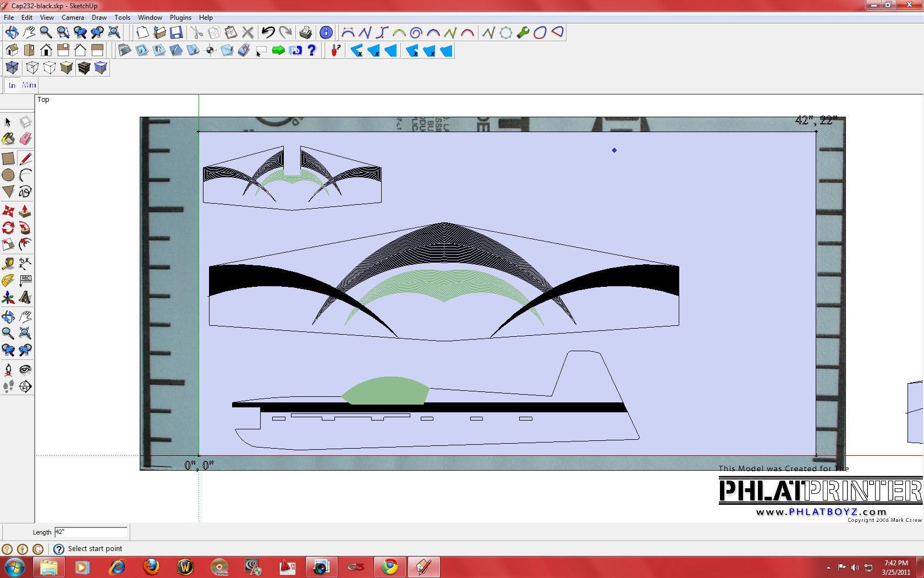Open Google Chrome from the taskbar
924x578 pixels.
[x=390, y=566]
